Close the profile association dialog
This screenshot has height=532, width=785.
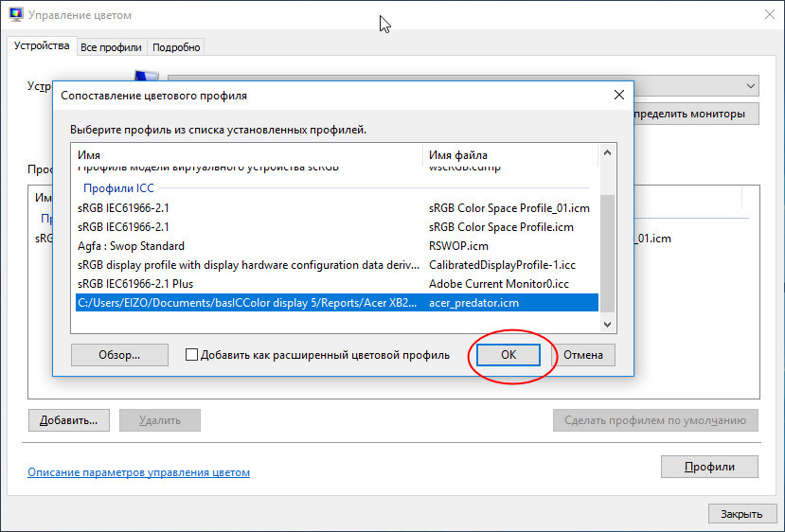[618, 96]
